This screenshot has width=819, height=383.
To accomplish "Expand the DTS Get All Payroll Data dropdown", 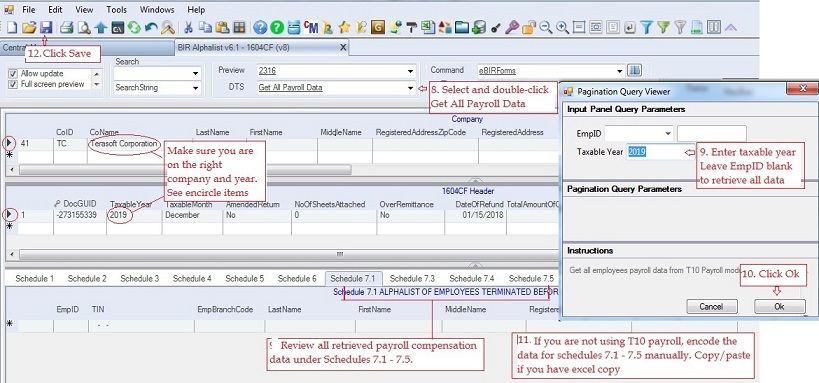I will [x=411, y=88].
